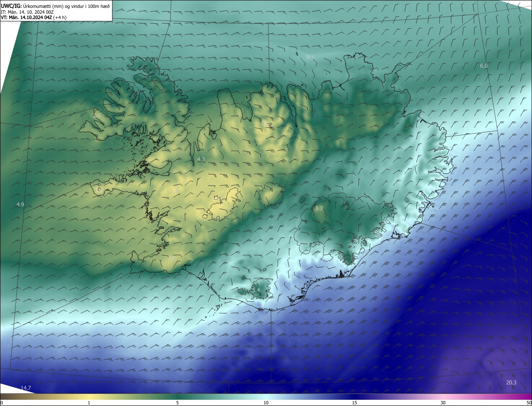Click the colorbar tick label 30
Viewport: 532px width, 406px height.
tap(443, 403)
